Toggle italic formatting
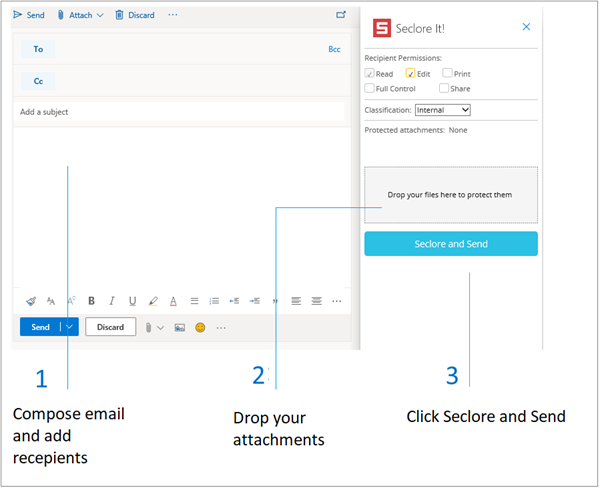Screen dimensions: 602x492 point(112,302)
